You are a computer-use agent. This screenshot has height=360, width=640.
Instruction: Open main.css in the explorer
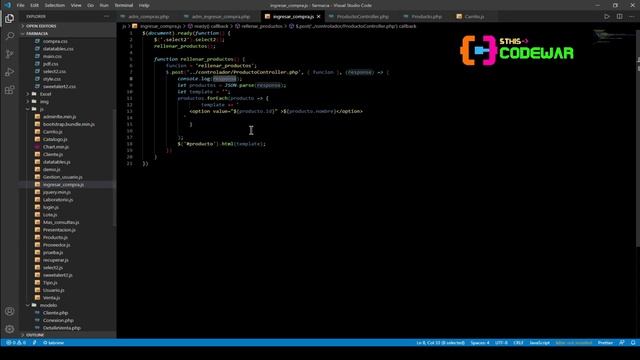(x=52, y=56)
